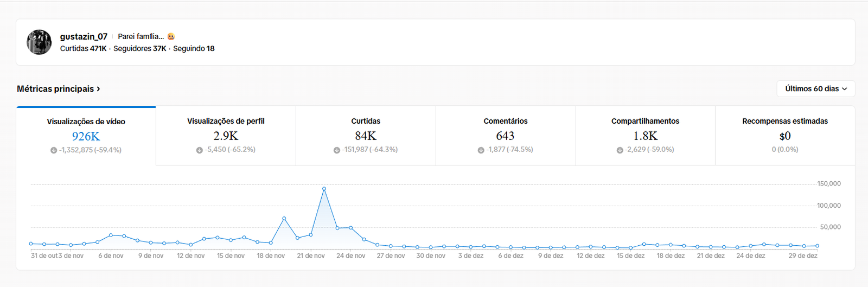
Task: Click the gustazin_07 profile avatar
Action: [39, 42]
